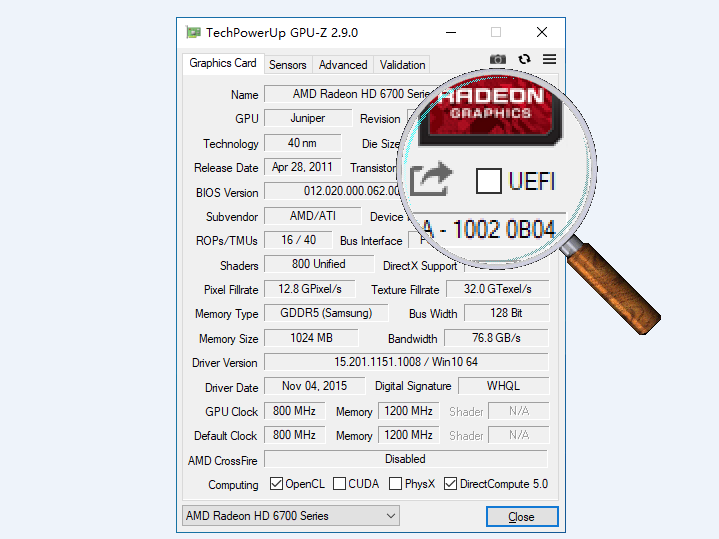
Task: Click the Driver Version field 15.201.1151.1008
Action: [x=406, y=362]
